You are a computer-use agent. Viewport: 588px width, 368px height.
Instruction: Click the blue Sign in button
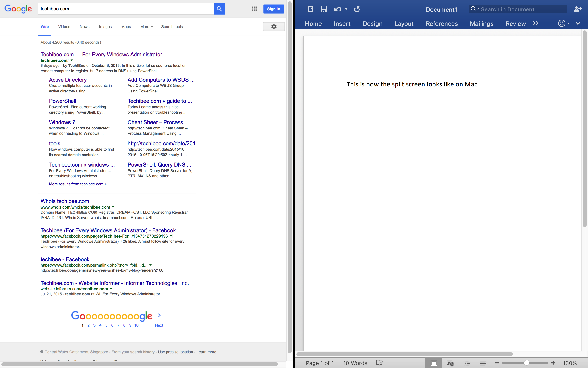click(x=274, y=9)
